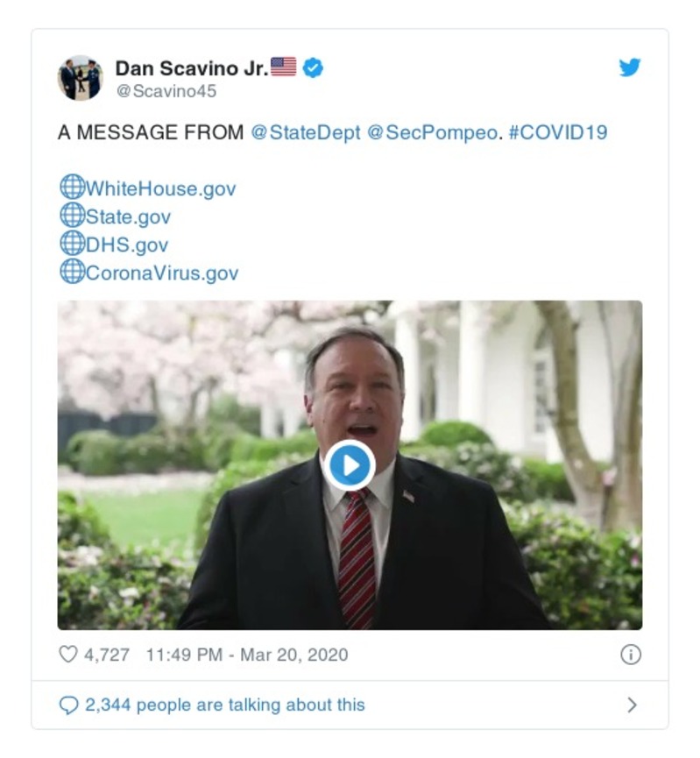This screenshot has height=758, width=700.
Task: Click the right chevron arrow
Action: [x=632, y=705]
